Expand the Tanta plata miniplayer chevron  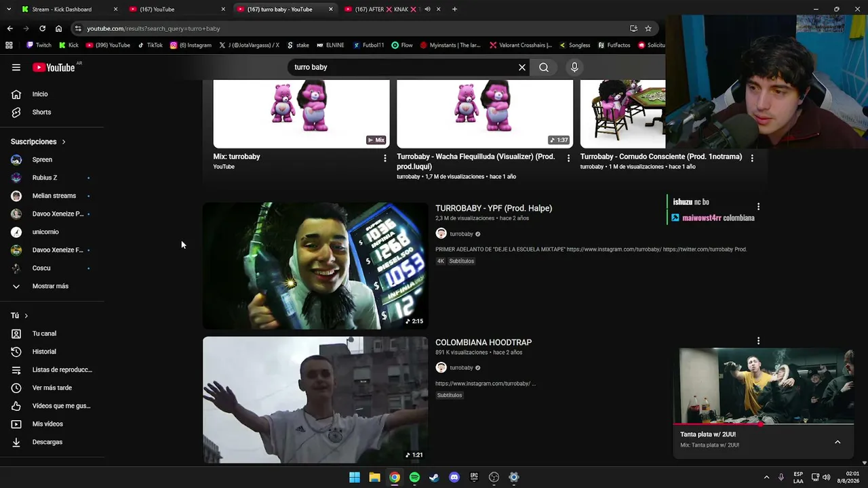(x=837, y=442)
